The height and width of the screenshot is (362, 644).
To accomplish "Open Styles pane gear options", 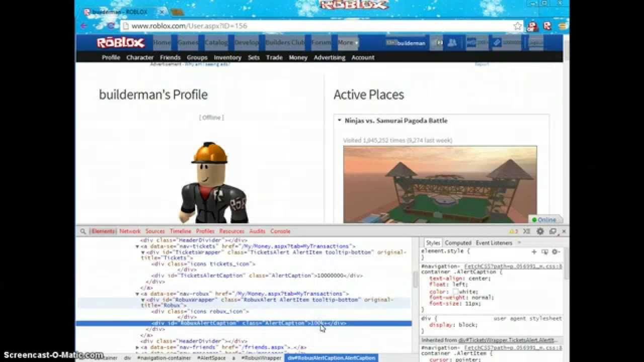I will coord(555,251).
